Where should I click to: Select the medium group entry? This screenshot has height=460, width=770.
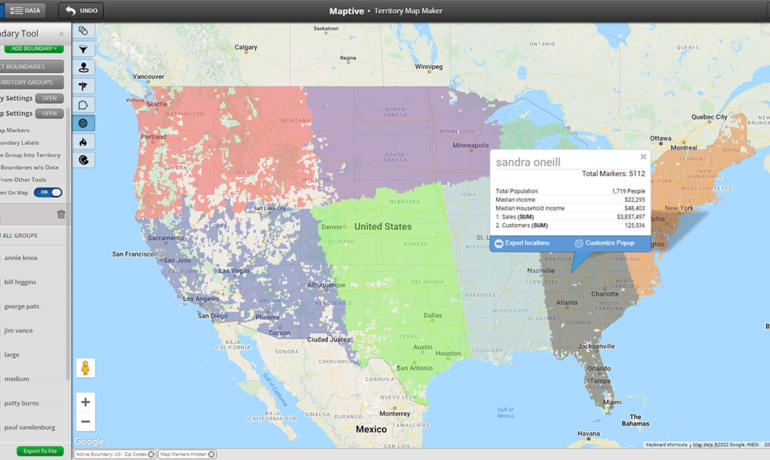17,379
